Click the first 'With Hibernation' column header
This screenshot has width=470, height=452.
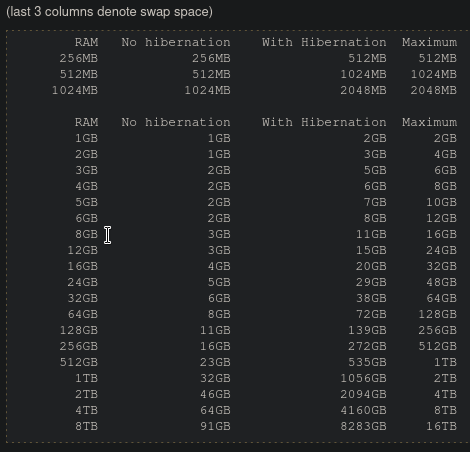(324, 42)
